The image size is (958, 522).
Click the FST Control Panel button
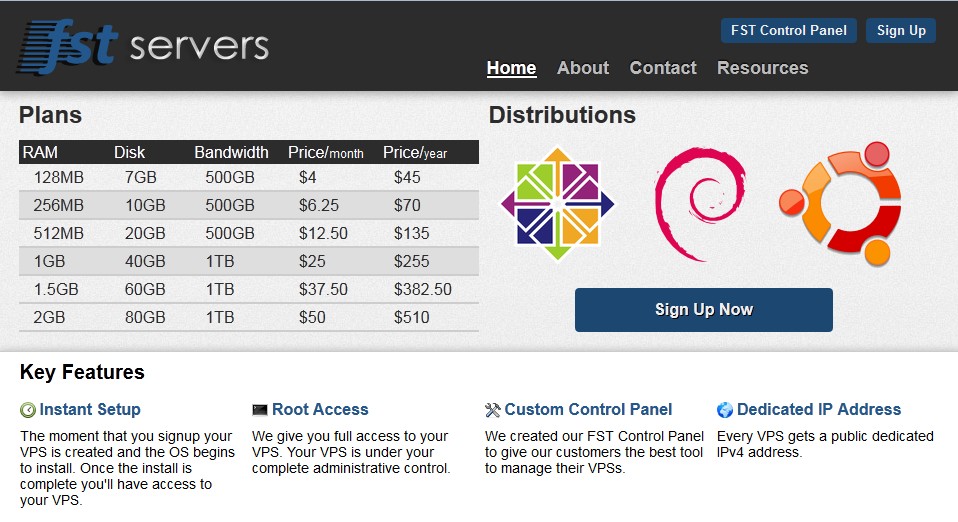coord(789,31)
